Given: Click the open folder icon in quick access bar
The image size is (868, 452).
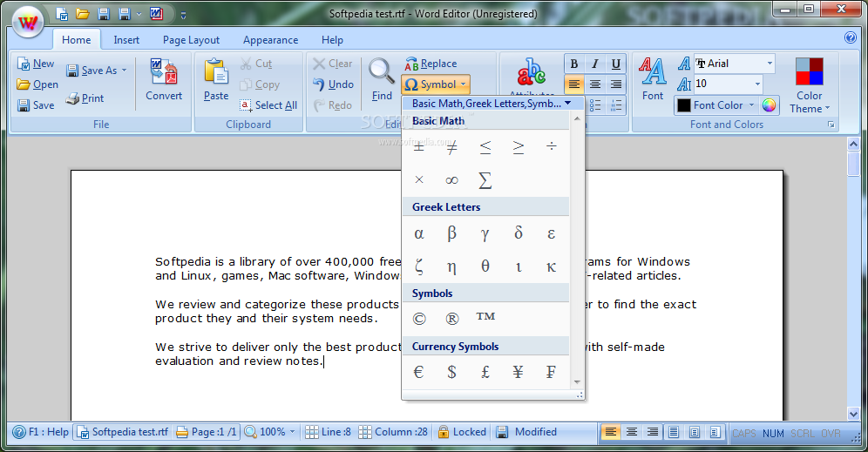Looking at the screenshot, I should (x=83, y=14).
